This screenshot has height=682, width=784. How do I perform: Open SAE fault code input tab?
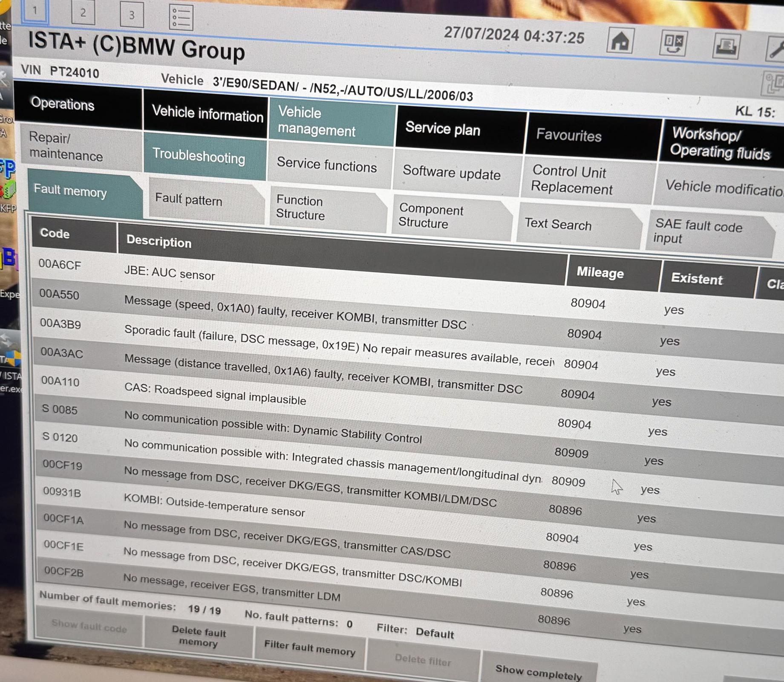coord(699,231)
